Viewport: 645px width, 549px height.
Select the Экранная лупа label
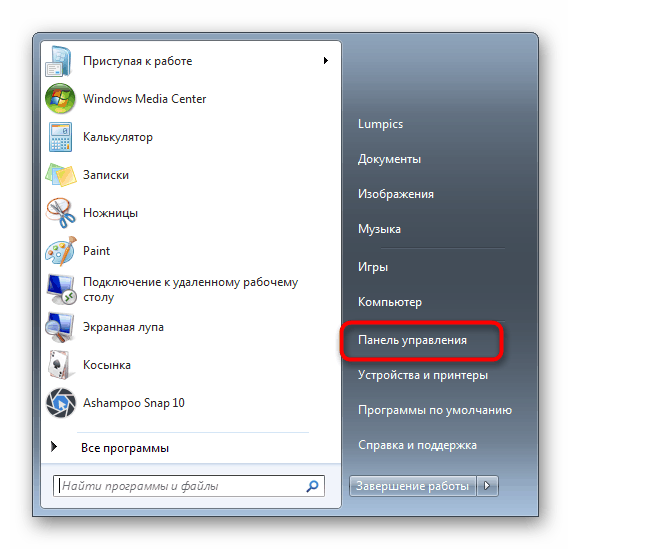pos(123,327)
